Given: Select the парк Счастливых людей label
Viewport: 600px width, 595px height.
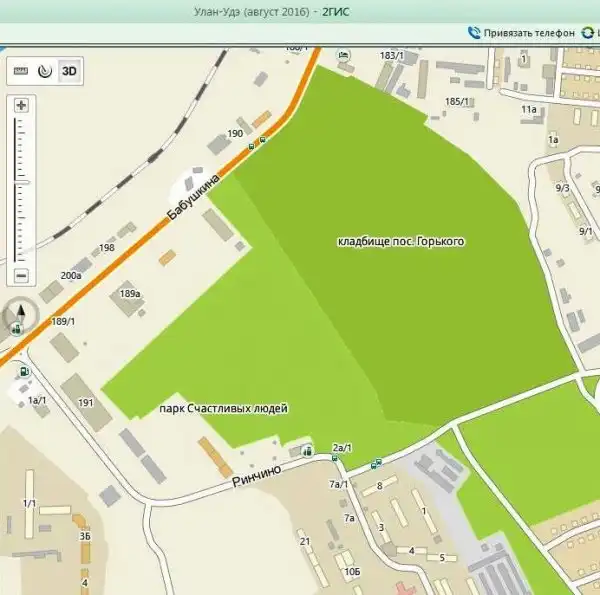Looking at the screenshot, I should coord(224,409).
